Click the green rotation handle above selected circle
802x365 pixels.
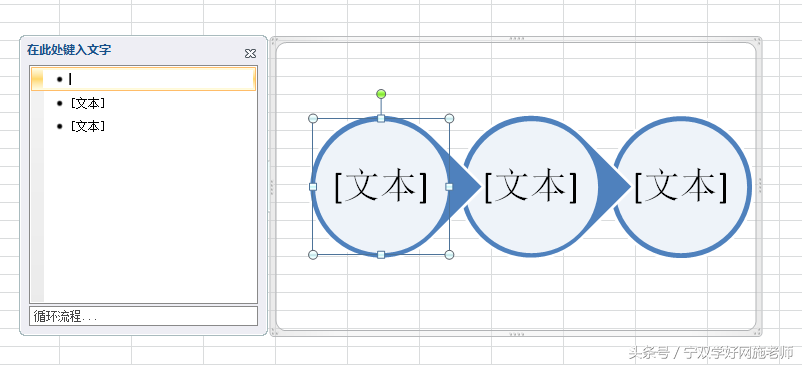tap(381, 94)
